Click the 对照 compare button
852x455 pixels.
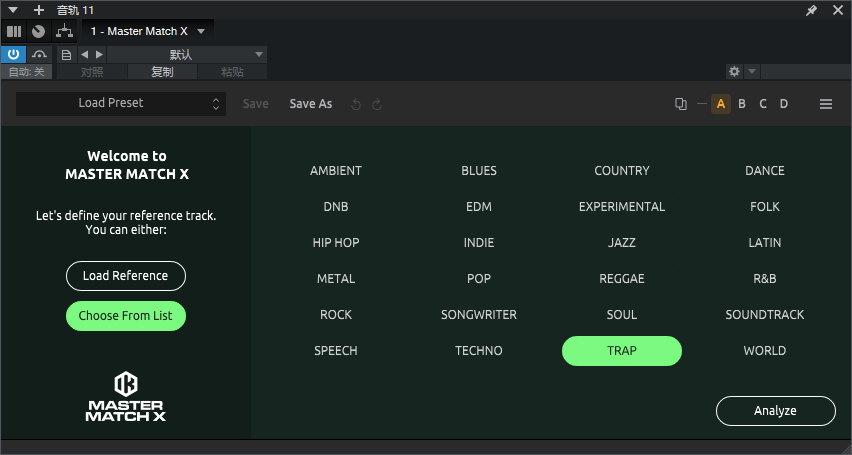pos(92,72)
